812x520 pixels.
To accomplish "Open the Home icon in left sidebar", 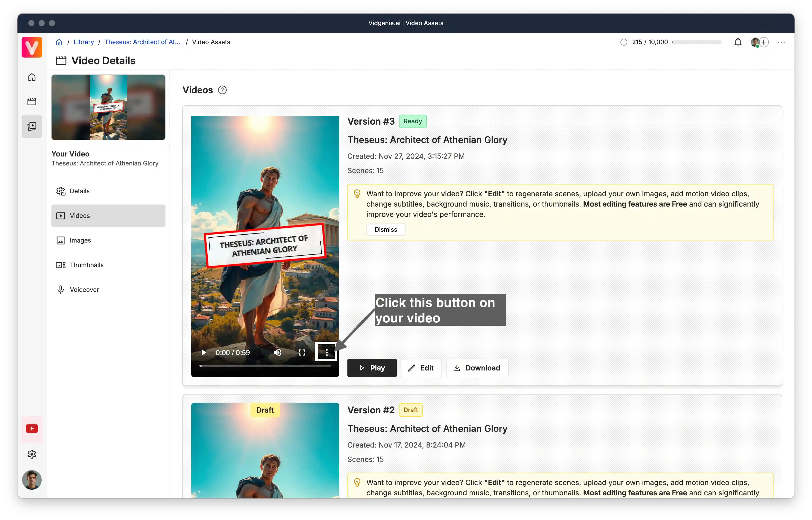I will pyautogui.click(x=32, y=77).
